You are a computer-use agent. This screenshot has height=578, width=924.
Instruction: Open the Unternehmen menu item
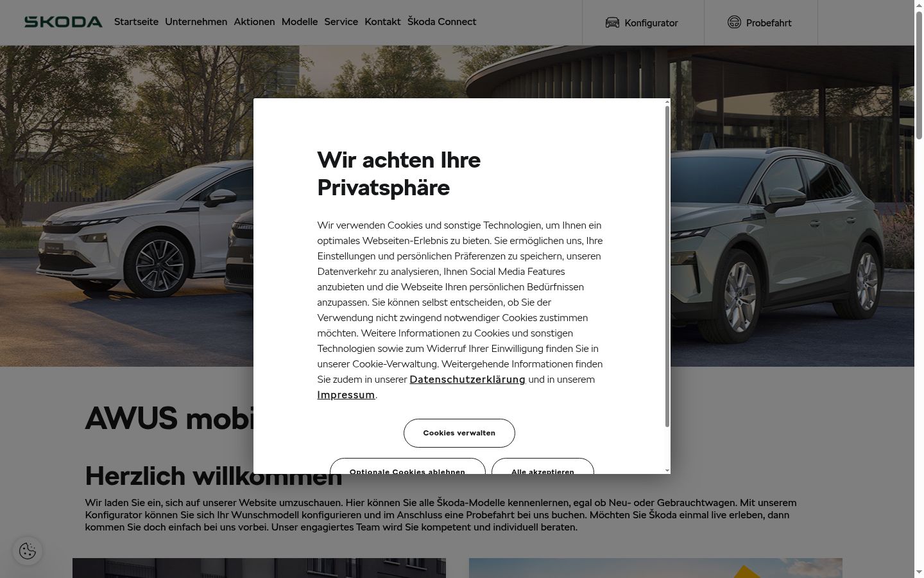[x=196, y=22]
